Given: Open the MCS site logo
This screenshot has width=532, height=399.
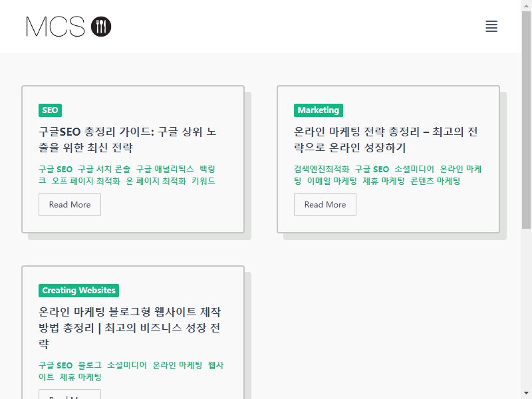Looking at the screenshot, I should click(x=68, y=27).
